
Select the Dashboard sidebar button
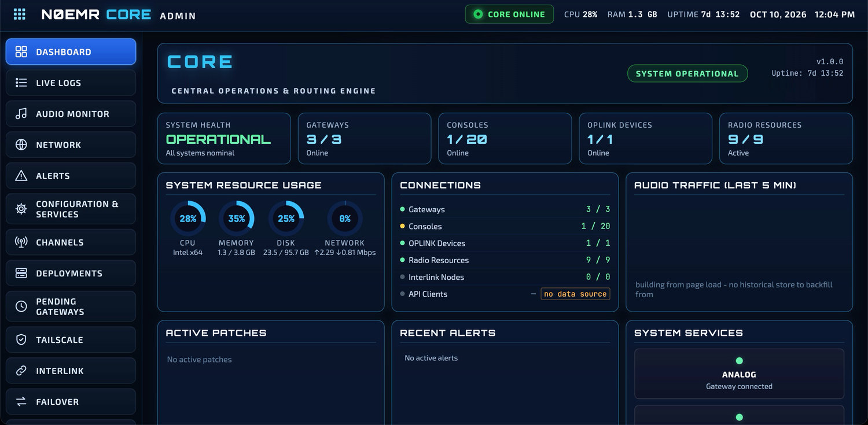71,52
